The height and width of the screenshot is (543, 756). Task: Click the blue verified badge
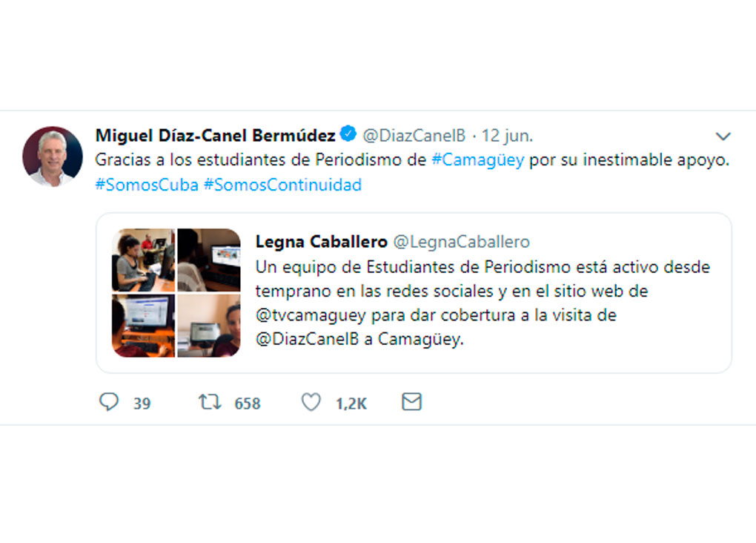tap(348, 134)
